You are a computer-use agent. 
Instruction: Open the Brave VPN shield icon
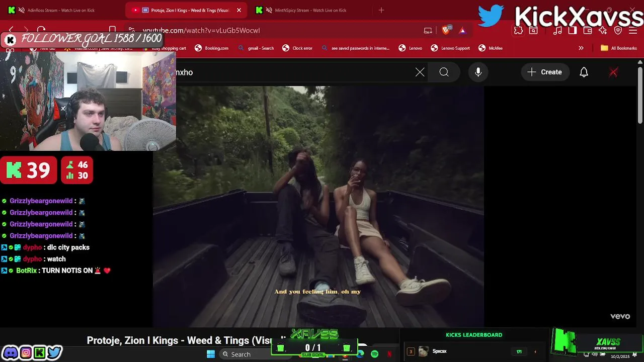coord(618,31)
